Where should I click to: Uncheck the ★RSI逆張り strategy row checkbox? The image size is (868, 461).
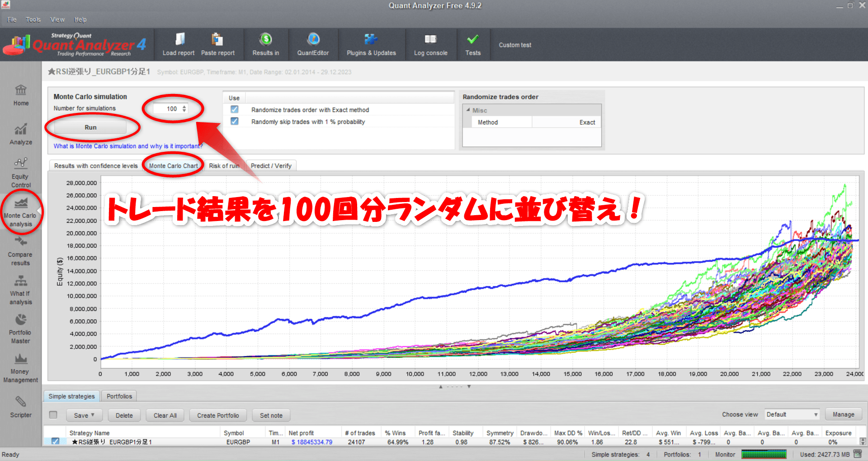point(55,442)
